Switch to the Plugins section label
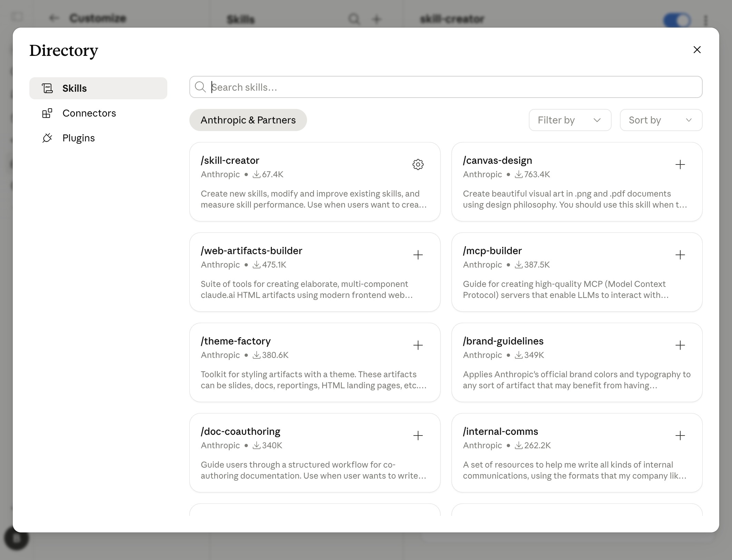The height and width of the screenshot is (560, 732). (x=79, y=138)
